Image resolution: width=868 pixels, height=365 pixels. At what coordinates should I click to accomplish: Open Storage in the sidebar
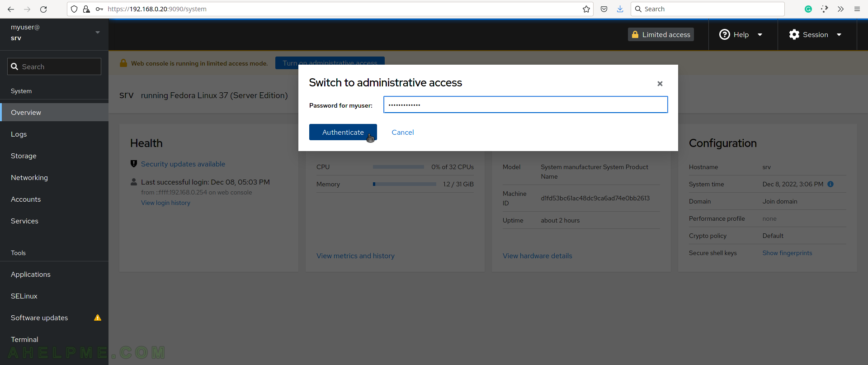(54, 156)
